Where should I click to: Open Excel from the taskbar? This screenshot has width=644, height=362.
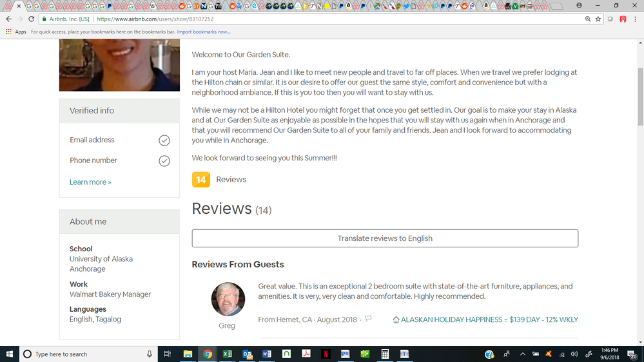point(227,354)
